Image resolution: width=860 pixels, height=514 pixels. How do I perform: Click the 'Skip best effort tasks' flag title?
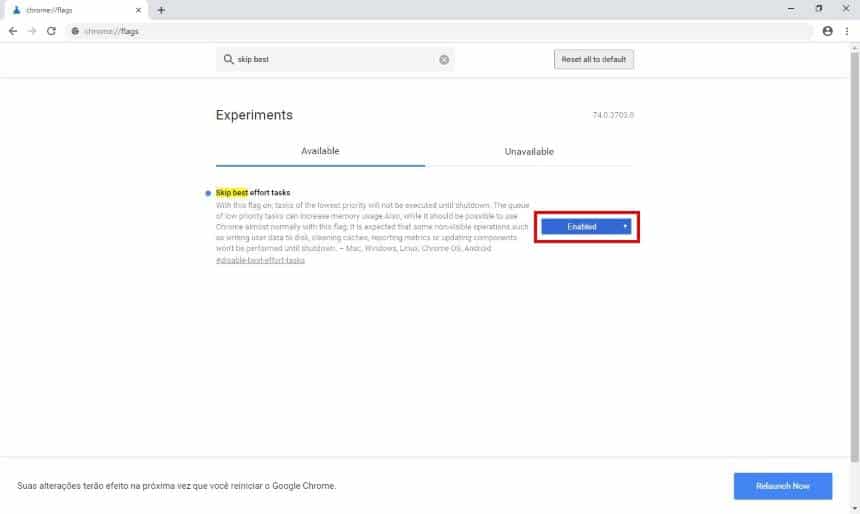[253, 193]
